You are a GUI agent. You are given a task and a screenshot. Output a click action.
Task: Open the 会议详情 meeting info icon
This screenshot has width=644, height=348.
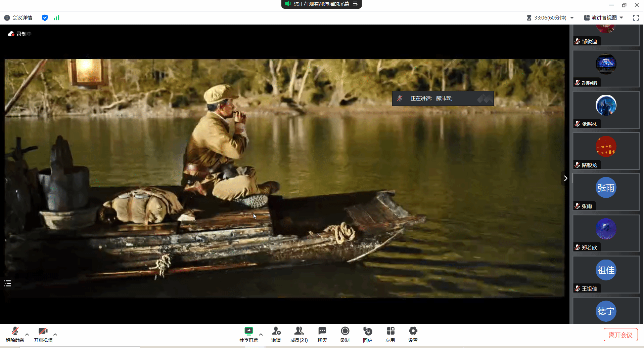[x=7, y=18]
